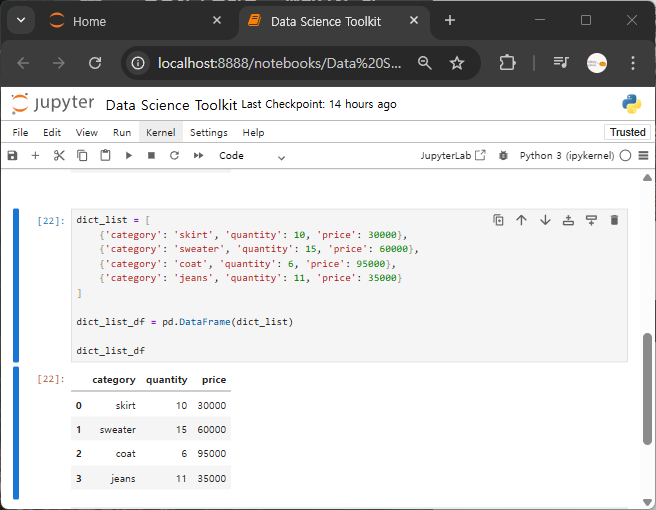Viewport: 656px width, 510px height.
Task: Go back in browser history
Action: [23, 63]
